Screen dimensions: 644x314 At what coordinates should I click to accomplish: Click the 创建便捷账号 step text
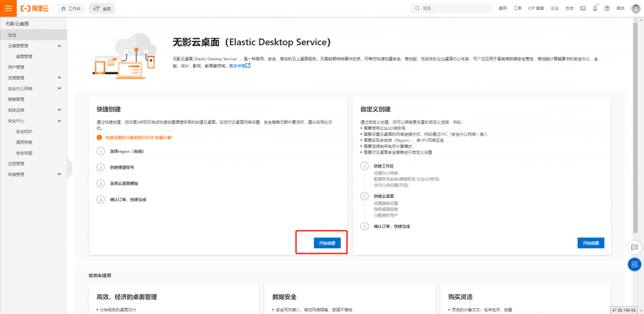(122, 167)
